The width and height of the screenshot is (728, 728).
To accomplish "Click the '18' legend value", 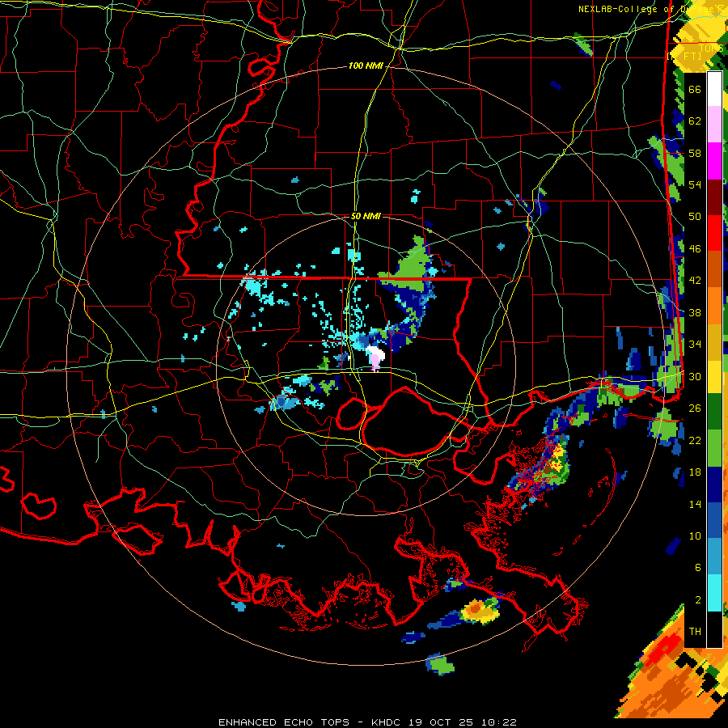I will 695,472.
